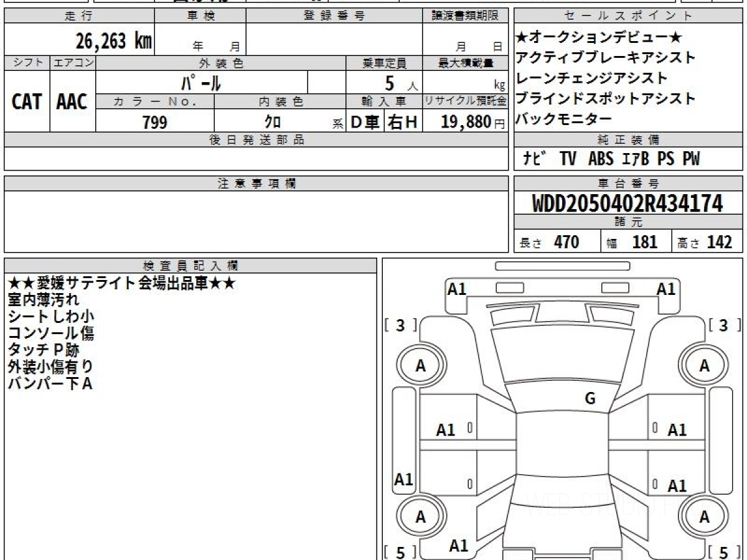Select the 乗車定員 header
The image size is (747, 560).
point(384,63)
